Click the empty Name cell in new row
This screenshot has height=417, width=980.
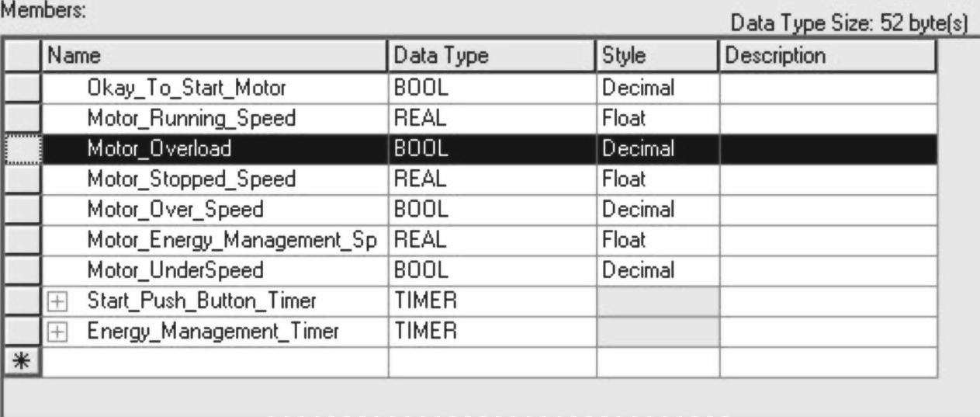tap(214, 363)
